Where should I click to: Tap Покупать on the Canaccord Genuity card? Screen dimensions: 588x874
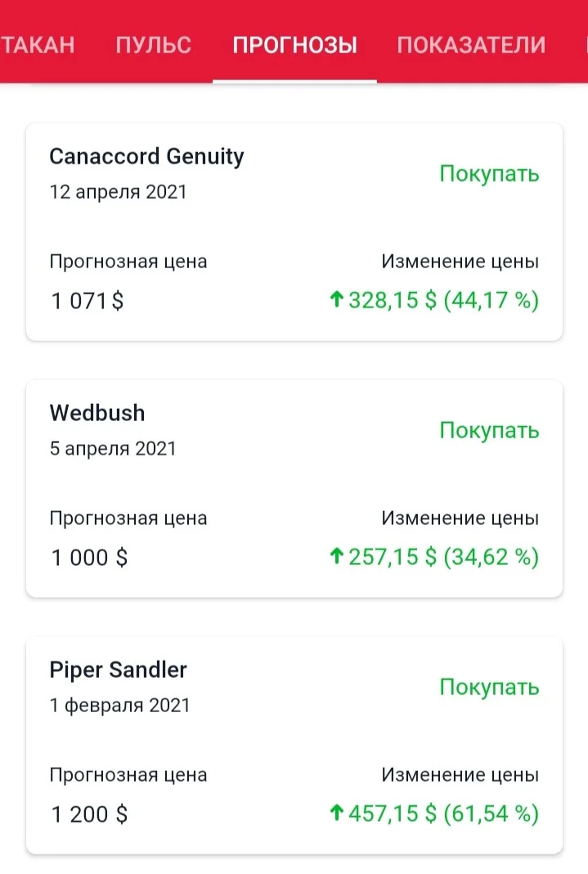coord(489,173)
